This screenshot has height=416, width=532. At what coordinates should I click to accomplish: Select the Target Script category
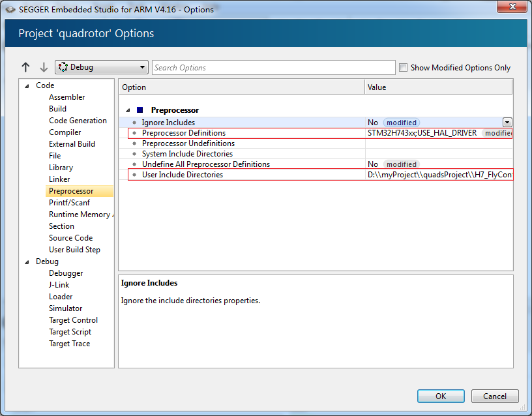(x=70, y=332)
